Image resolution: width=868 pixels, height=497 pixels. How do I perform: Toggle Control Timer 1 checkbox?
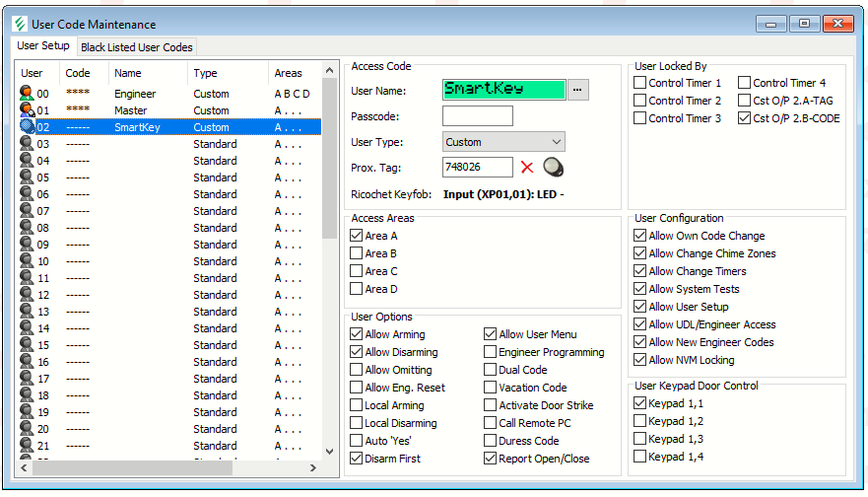pos(640,83)
